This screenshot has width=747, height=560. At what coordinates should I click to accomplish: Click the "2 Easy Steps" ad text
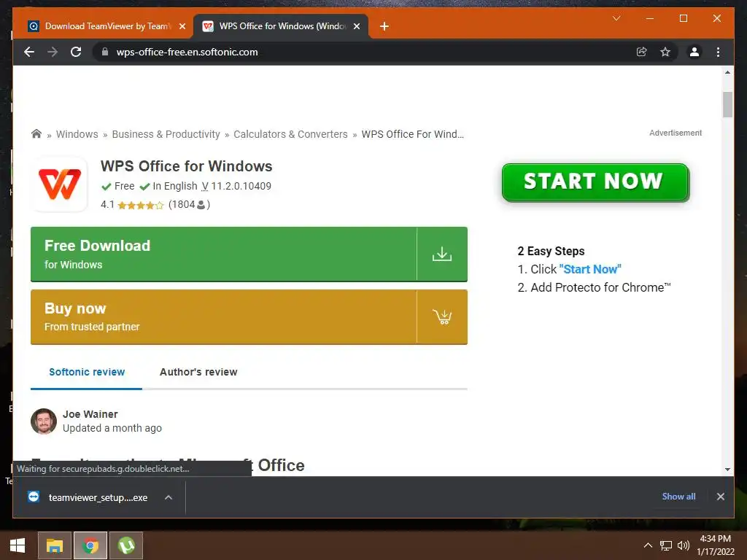[551, 251]
